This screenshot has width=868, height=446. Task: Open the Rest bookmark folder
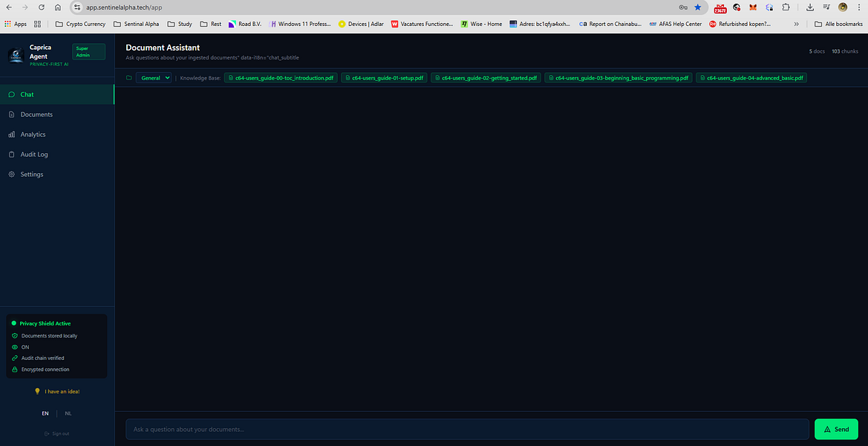tap(211, 24)
